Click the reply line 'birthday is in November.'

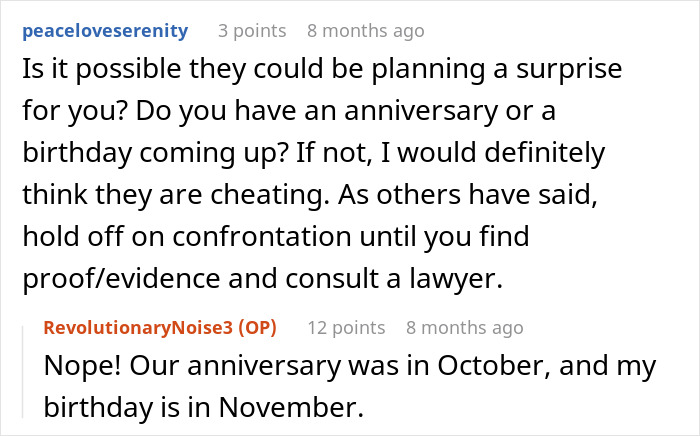(204, 407)
